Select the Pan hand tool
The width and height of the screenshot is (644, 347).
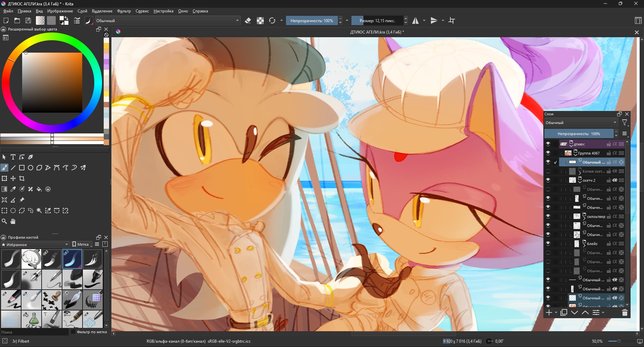click(13, 221)
